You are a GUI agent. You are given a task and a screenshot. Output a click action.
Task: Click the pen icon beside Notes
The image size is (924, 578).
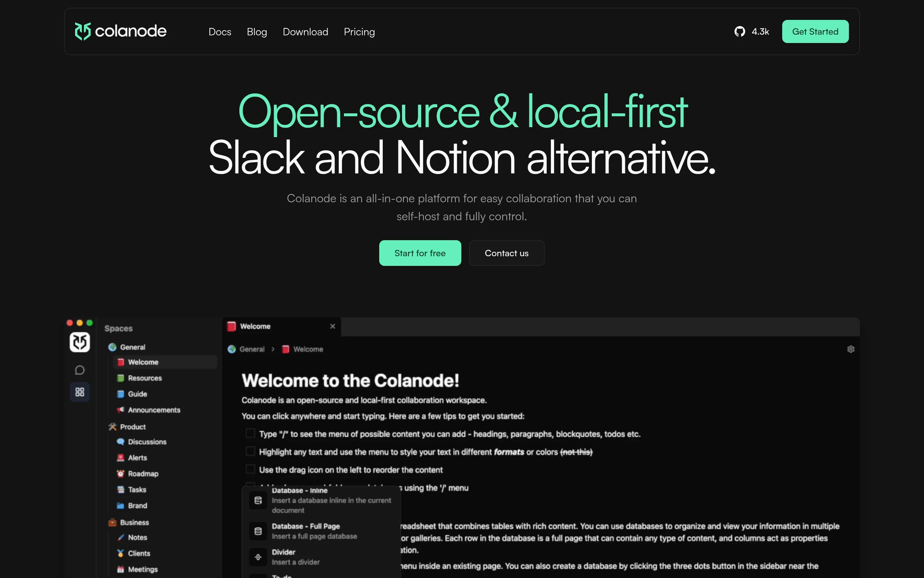pyautogui.click(x=121, y=537)
